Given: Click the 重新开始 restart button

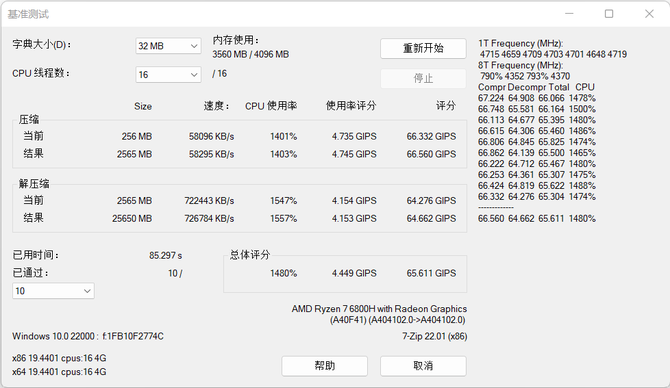Looking at the screenshot, I should (x=423, y=48).
